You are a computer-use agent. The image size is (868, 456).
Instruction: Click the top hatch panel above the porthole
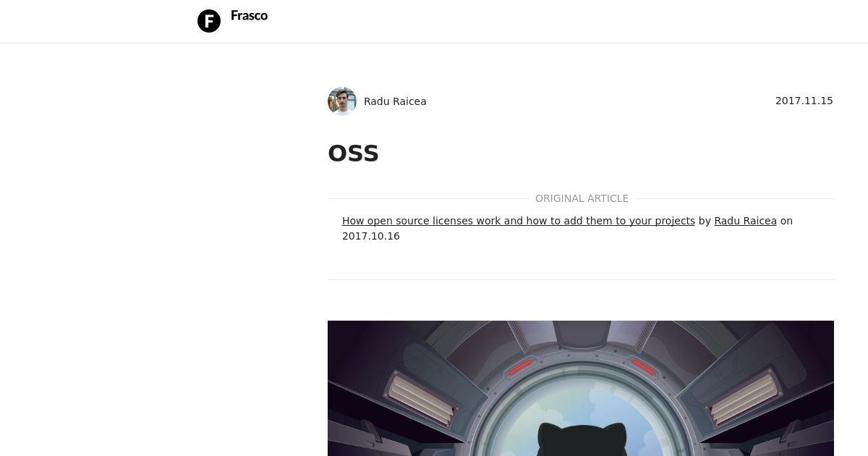click(x=582, y=333)
